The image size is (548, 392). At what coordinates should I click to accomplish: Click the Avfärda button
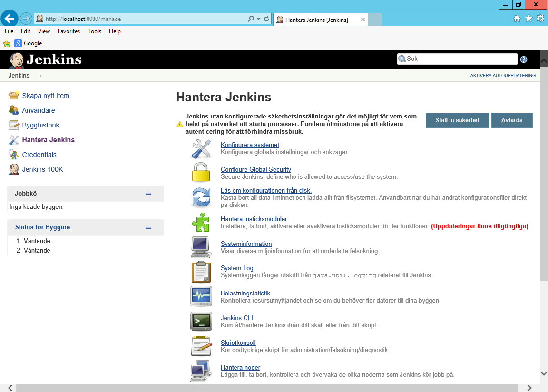[512, 120]
